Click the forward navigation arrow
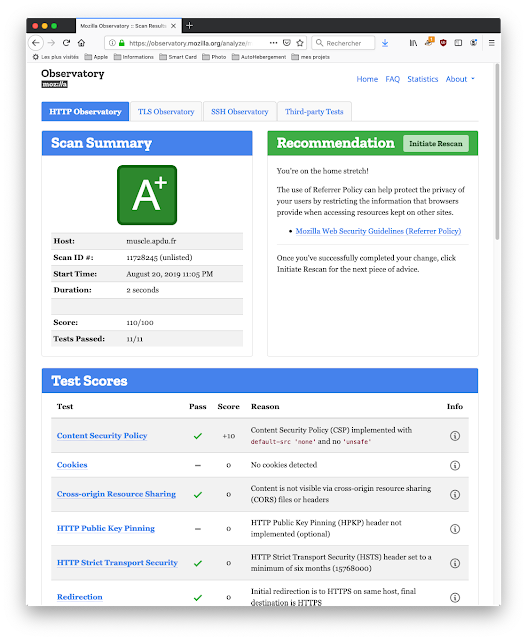Viewport: 527px width, 640px height. (x=51, y=43)
